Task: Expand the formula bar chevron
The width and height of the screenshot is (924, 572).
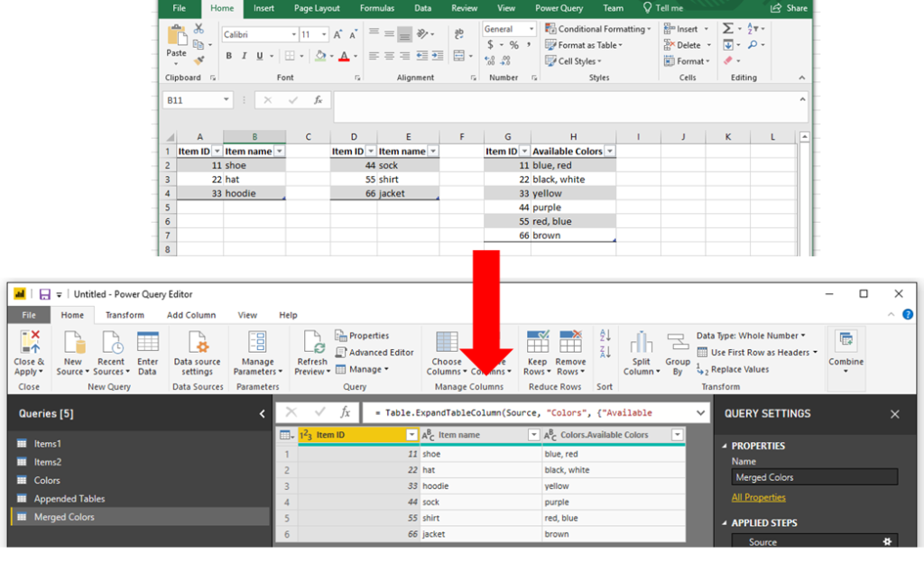Action: coord(702,413)
